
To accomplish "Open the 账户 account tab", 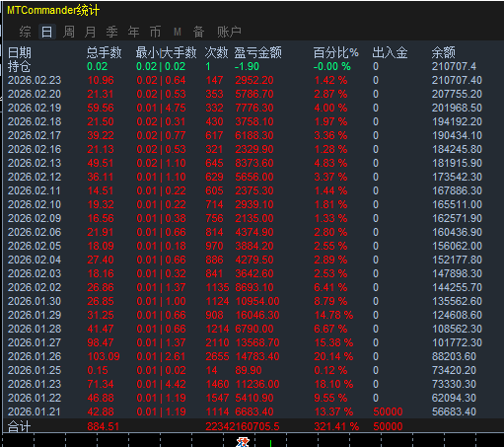I will point(229,32).
